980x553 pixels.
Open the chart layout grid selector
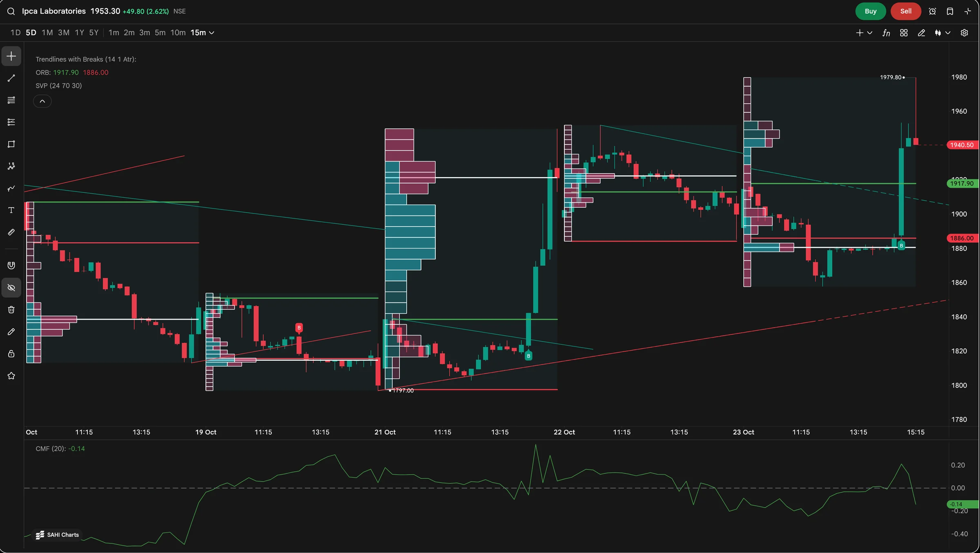point(904,33)
